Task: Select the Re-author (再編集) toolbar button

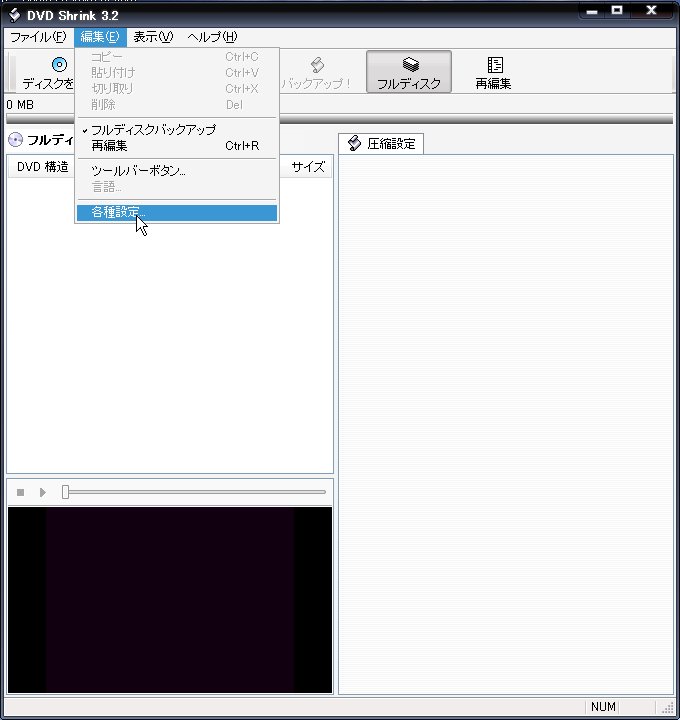Action: (494, 72)
